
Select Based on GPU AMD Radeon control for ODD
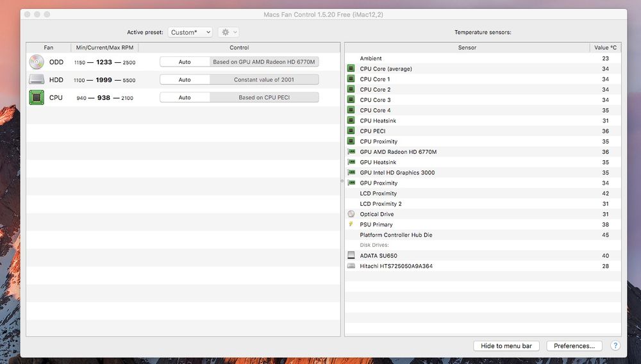(264, 62)
